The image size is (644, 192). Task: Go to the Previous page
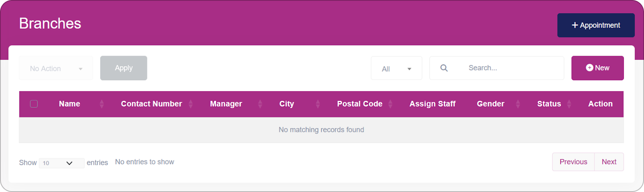pyautogui.click(x=573, y=162)
